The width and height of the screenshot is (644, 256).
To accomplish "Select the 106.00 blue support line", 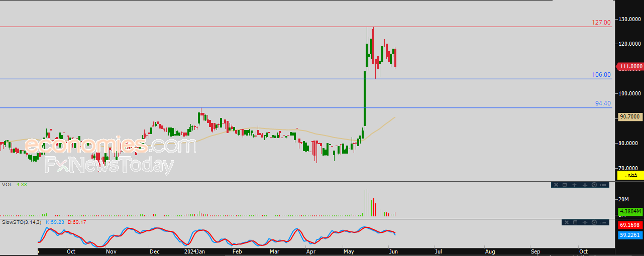I will pyautogui.click(x=306, y=79).
